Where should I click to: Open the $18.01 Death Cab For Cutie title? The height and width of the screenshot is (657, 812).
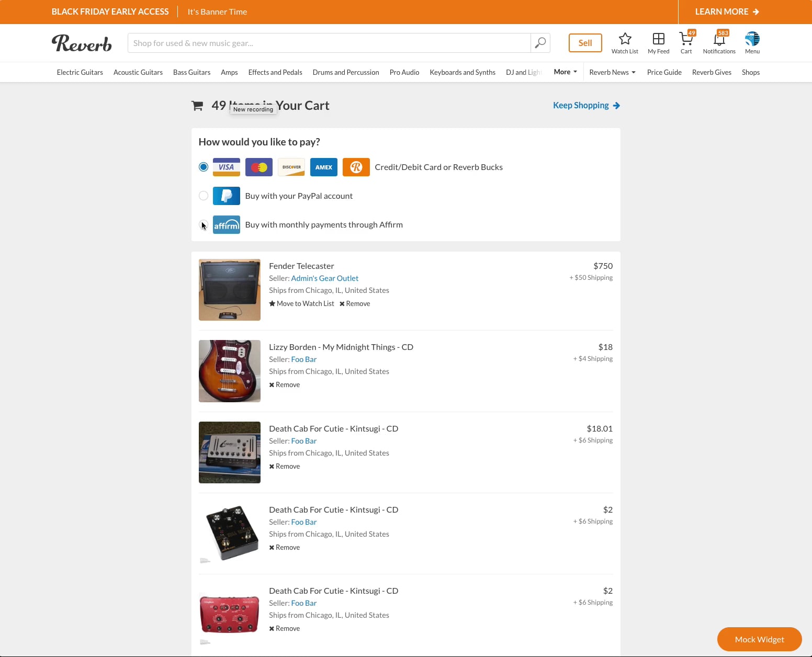pos(334,428)
